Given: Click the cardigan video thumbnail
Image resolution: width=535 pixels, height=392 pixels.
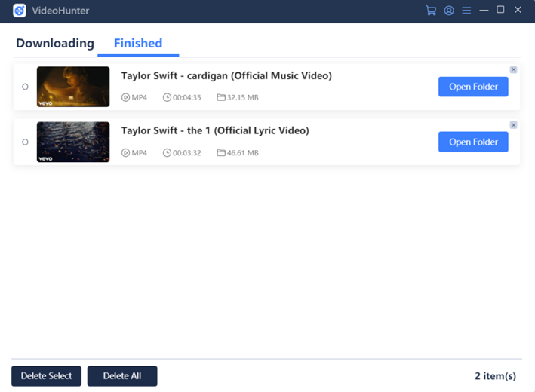Looking at the screenshot, I should pyautogui.click(x=73, y=87).
